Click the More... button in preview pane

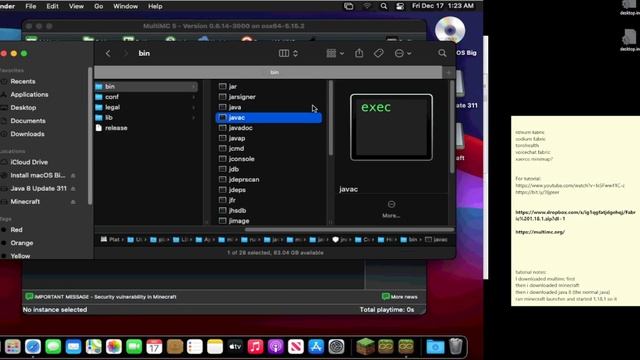pyautogui.click(x=391, y=209)
